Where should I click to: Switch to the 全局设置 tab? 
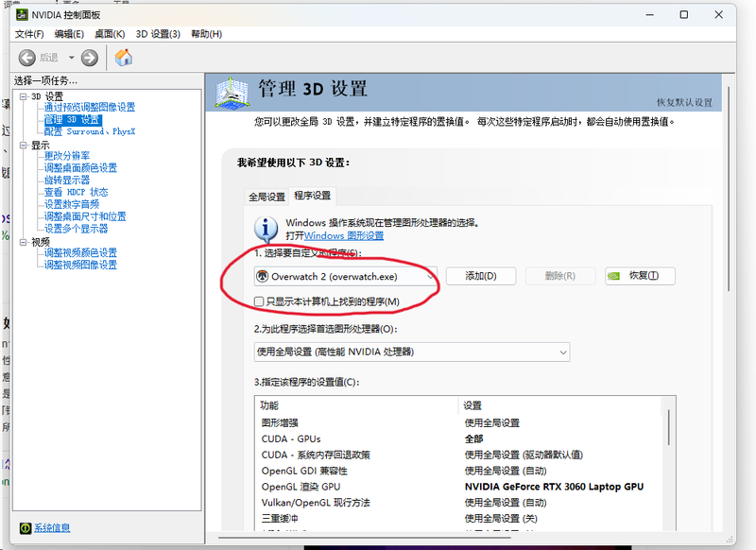pyautogui.click(x=266, y=197)
